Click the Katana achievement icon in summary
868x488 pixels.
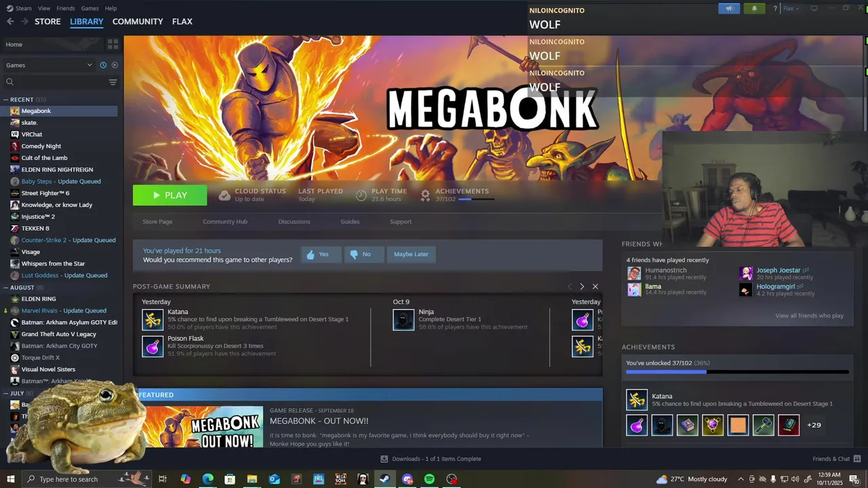[153, 320]
